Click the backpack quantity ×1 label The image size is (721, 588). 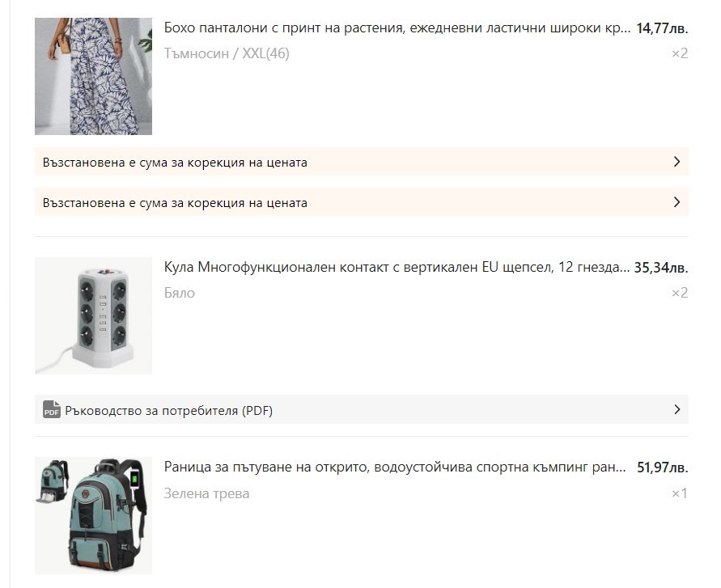point(680,493)
